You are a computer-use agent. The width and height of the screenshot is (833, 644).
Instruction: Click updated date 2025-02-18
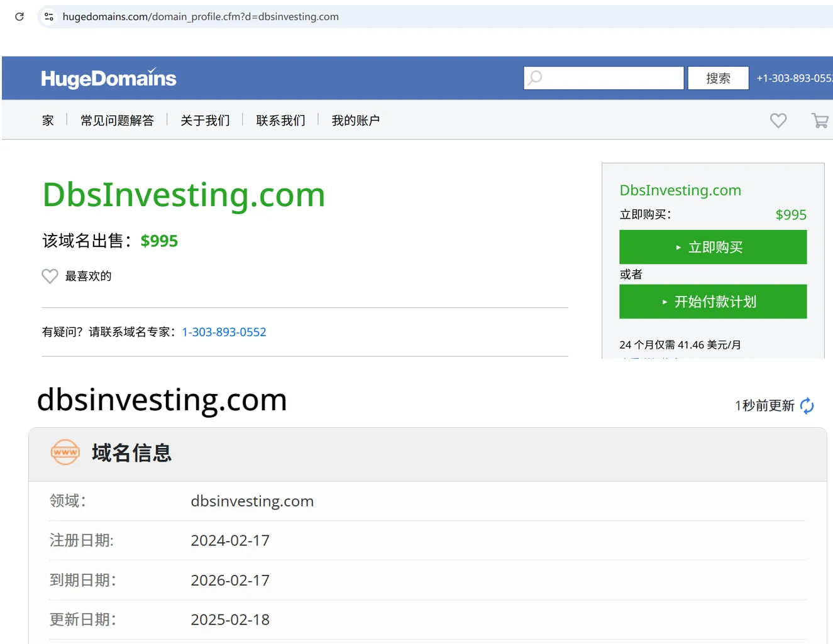(230, 619)
